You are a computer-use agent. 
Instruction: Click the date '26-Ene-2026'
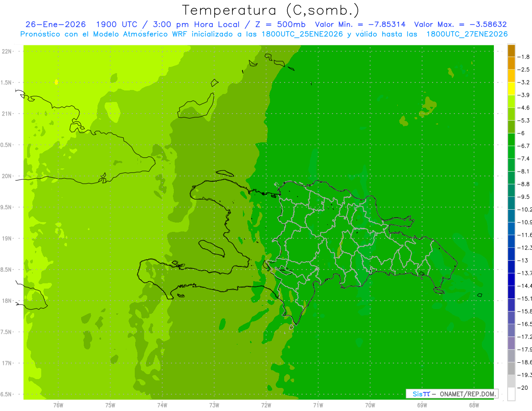tap(55, 24)
